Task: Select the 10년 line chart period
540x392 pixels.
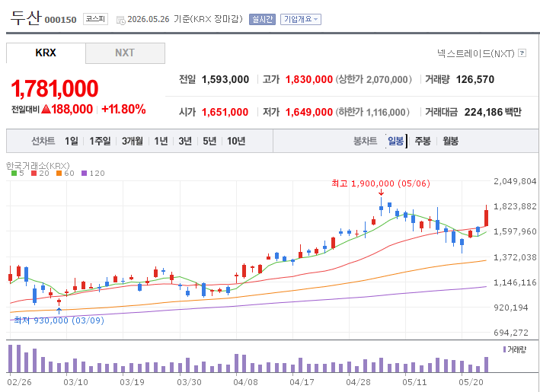Action: (236, 141)
